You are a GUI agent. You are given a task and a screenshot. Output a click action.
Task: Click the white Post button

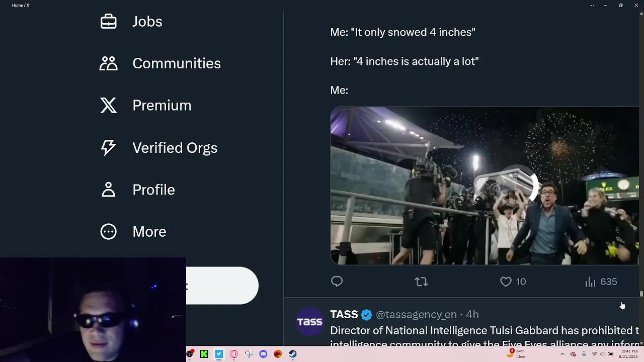[x=222, y=286]
